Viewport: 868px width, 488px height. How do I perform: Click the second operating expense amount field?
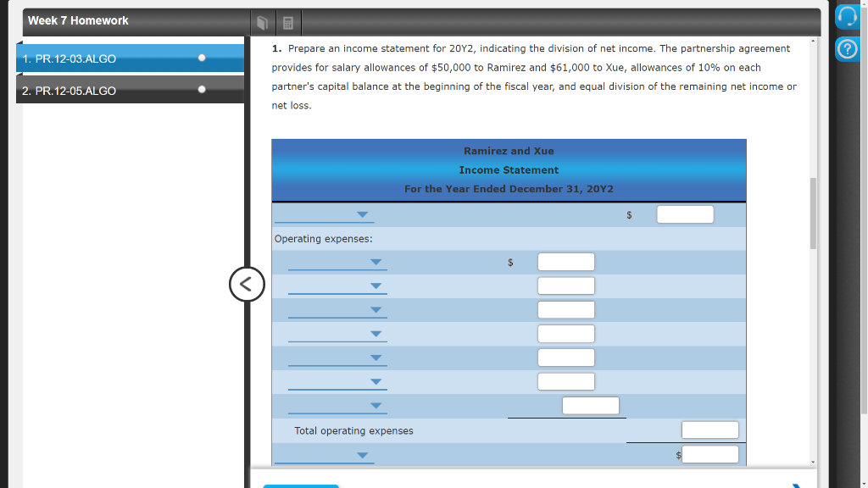[x=565, y=286]
